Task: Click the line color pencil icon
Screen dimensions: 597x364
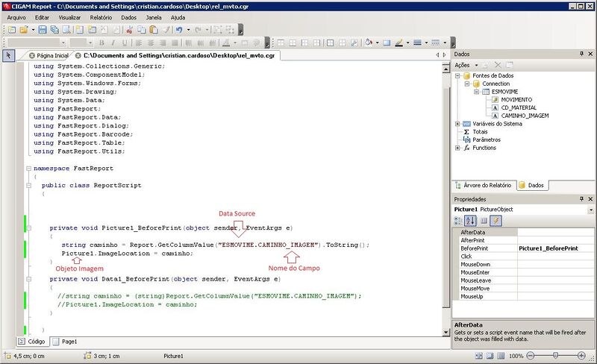Action: click(398, 43)
